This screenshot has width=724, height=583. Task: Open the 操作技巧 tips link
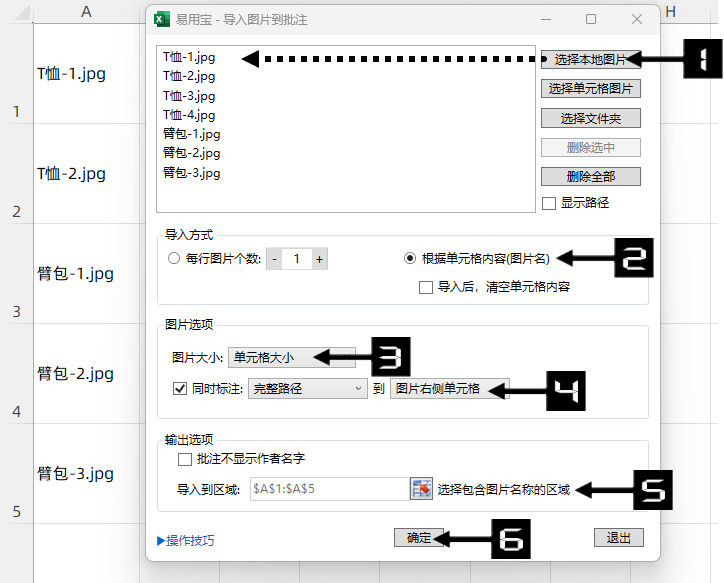coord(186,541)
